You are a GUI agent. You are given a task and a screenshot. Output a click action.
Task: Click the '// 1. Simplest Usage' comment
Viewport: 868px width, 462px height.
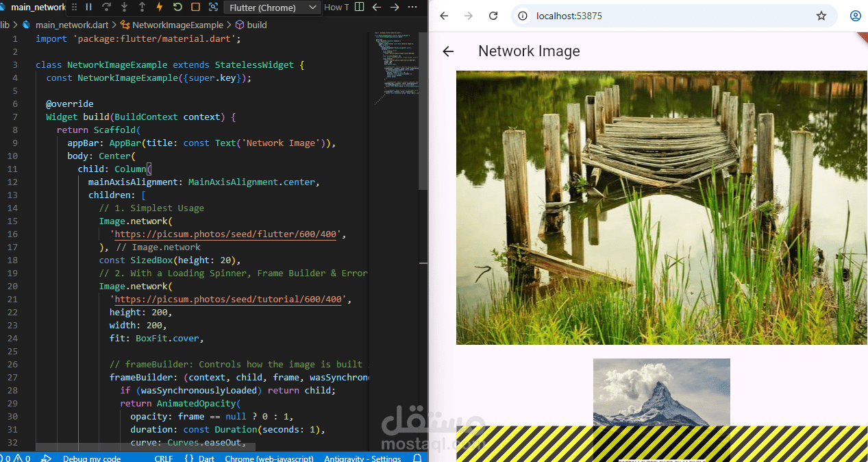tap(151, 208)
